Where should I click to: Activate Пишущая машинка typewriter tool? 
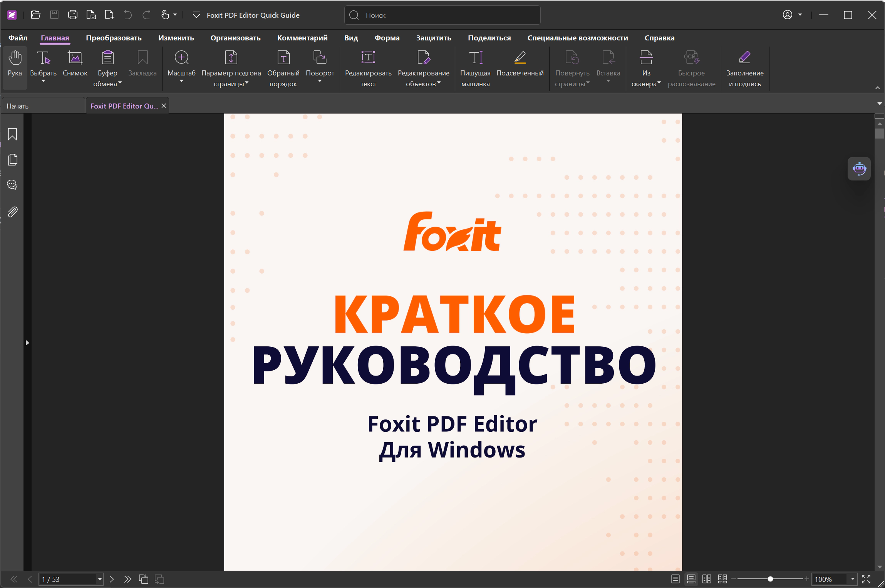coord(476,68)
